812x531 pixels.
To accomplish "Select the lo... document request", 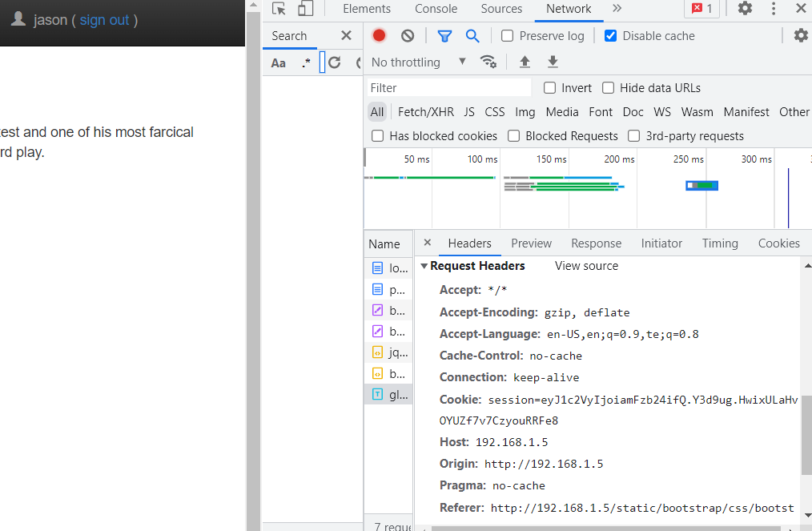I will [x=388, y=268].
